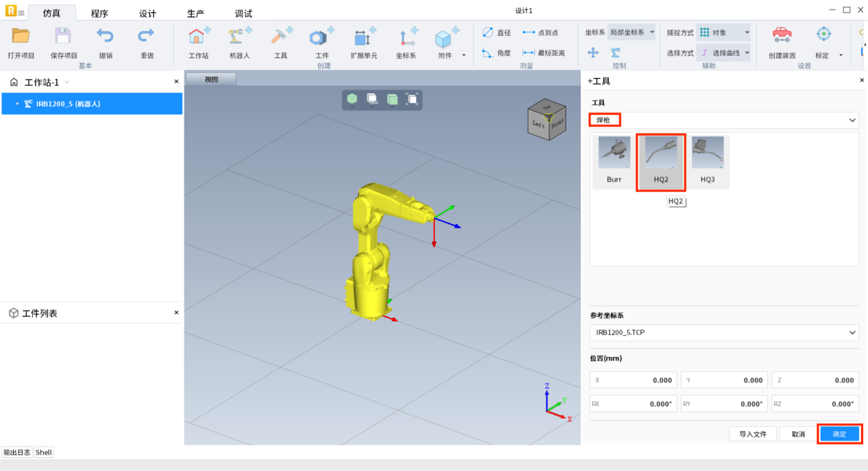Screen dimensions: 868x471
Task: Switch to the 程序 ribbon tab
Action: 99,14
